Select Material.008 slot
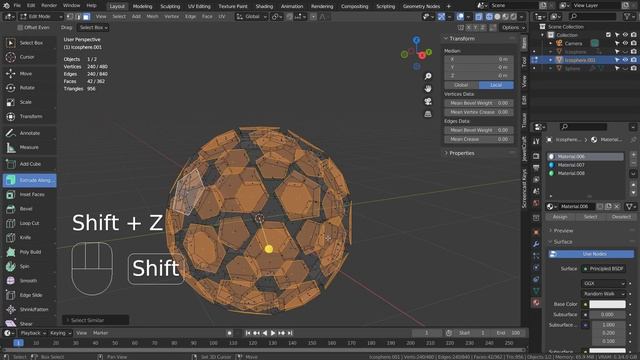 585,173
